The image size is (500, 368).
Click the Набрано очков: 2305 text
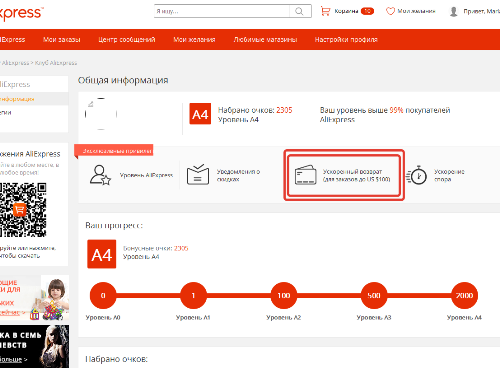[255, 110]
